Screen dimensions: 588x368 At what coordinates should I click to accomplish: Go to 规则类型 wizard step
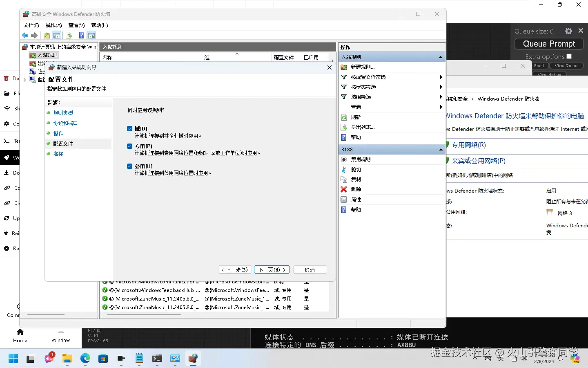click(x=63, y=113)
